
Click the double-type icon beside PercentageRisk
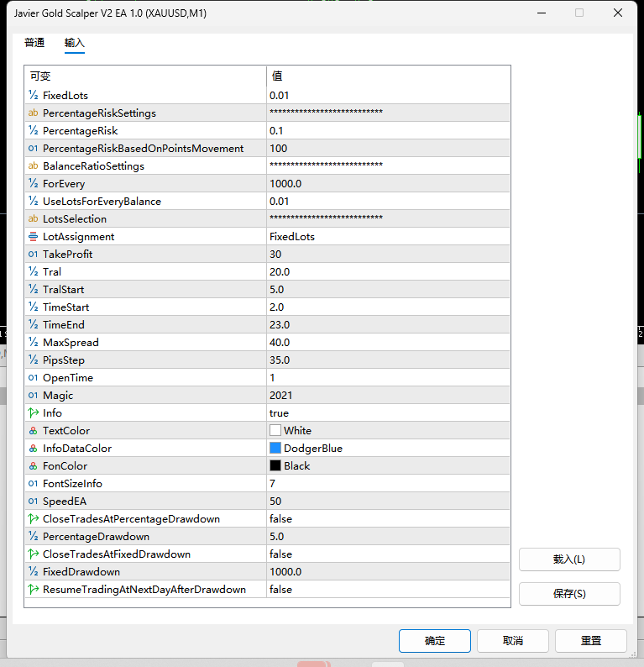coord(33,130)
